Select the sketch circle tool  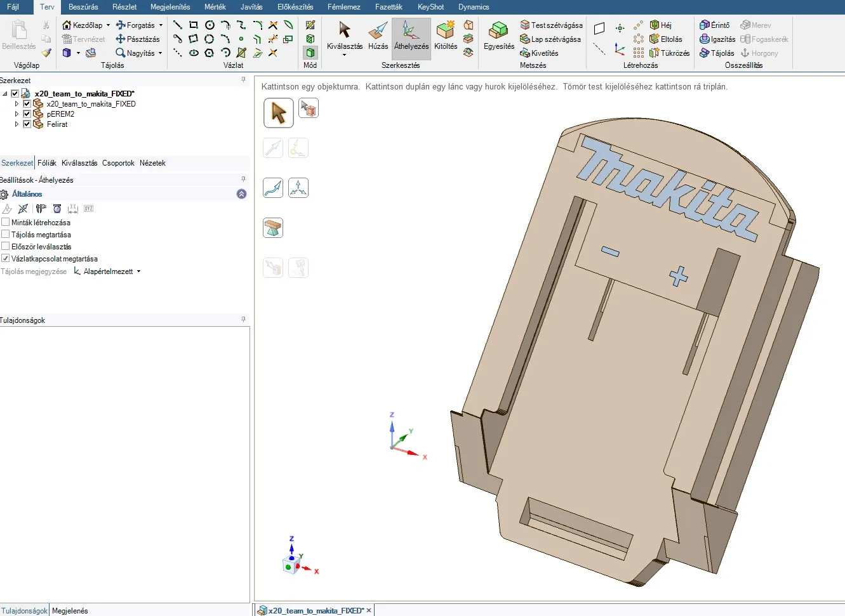click(210, 25)
